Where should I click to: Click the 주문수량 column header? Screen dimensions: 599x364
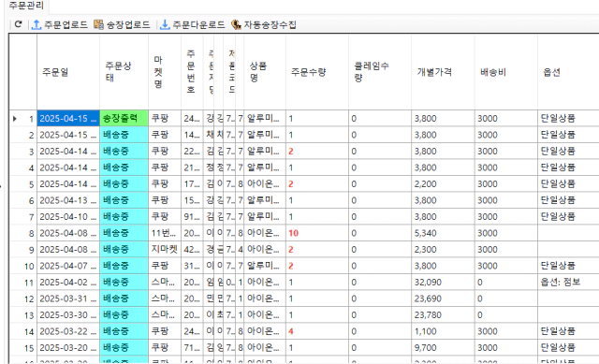pos(317,72)
